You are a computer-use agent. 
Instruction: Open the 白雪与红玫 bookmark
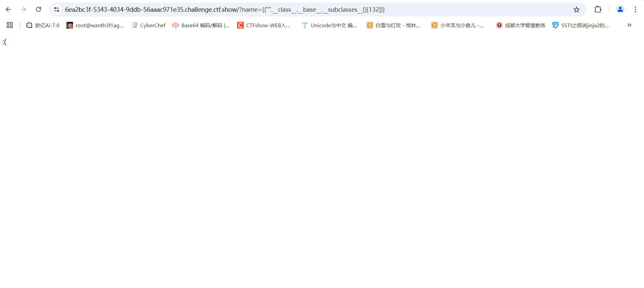coord(393,25)
